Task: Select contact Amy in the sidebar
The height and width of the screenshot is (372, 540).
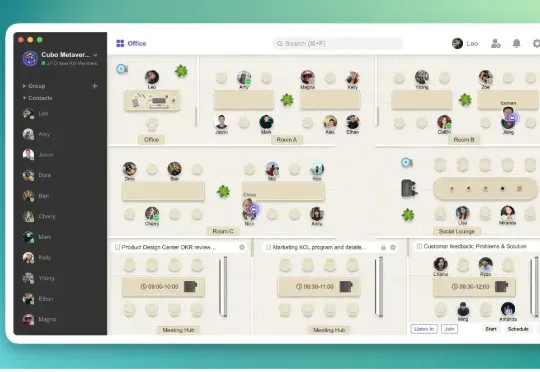Action: [x=60, y=134]
